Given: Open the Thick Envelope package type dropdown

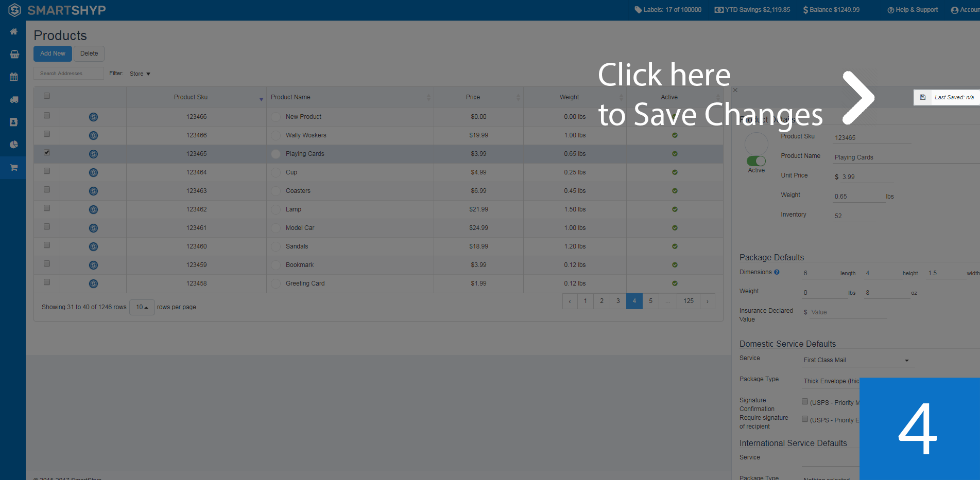Looking at the screenshot, I should 831,381.
